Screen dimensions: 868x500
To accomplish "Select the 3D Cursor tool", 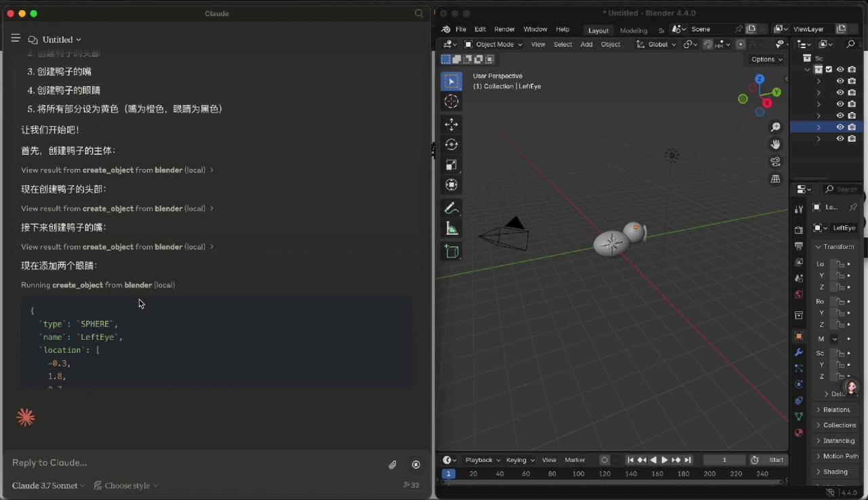I will click(x=451, y=102).
